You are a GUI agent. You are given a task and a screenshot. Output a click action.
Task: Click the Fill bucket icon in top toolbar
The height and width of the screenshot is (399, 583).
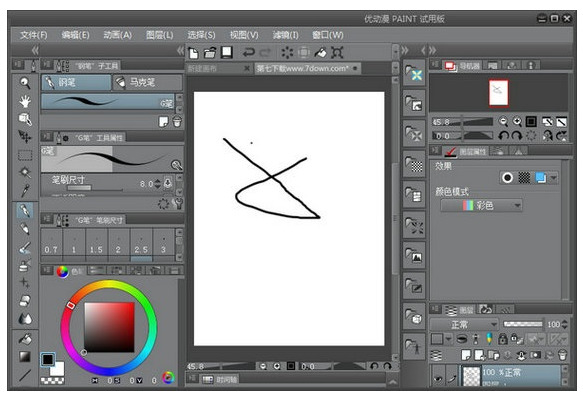pos(320,52)
